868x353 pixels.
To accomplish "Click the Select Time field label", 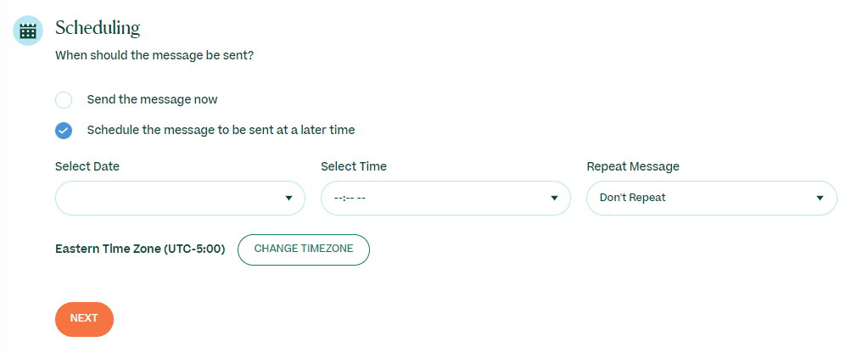I will (354, 166).
